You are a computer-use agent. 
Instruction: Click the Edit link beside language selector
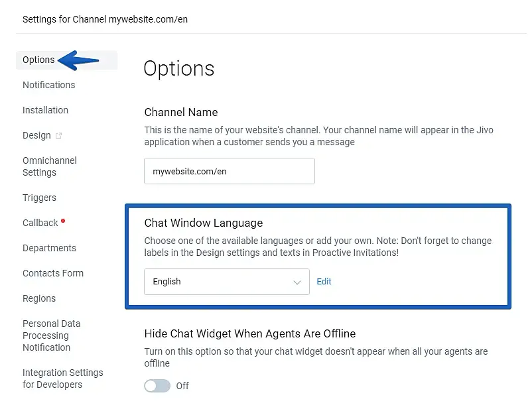(324, 282)
